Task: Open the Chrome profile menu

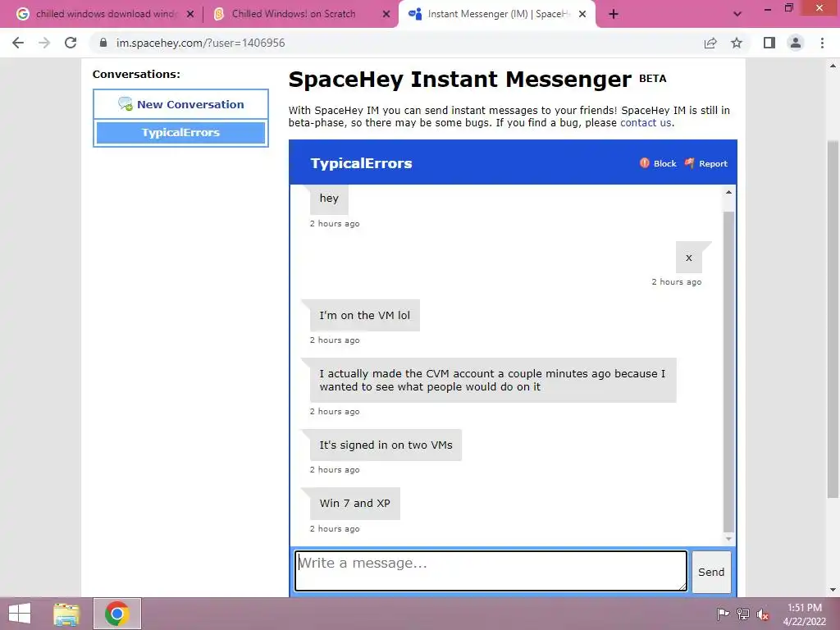Action: click(796, 43)
